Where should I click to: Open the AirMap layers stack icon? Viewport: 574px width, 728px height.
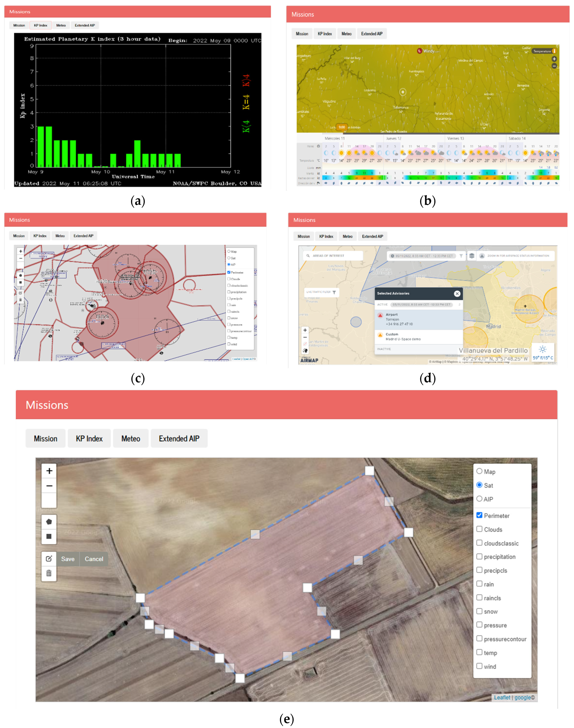coord(472,256)
